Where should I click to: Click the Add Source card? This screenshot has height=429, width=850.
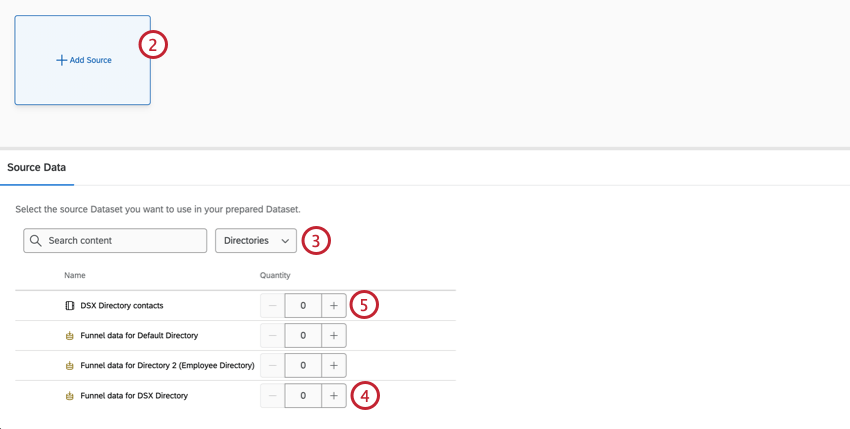(82, 60)
